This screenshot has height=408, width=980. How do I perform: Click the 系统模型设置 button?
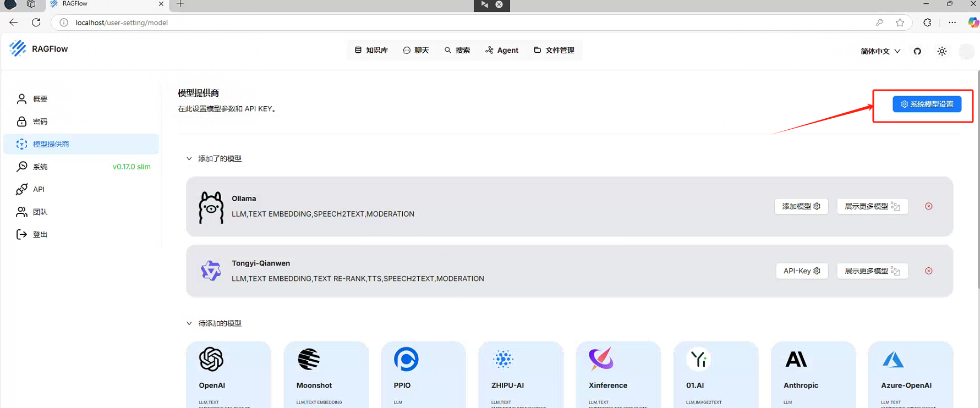pos(927,104)
